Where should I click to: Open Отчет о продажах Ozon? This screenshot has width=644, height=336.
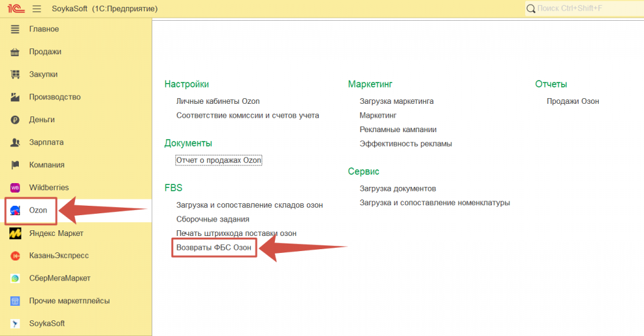218,160
